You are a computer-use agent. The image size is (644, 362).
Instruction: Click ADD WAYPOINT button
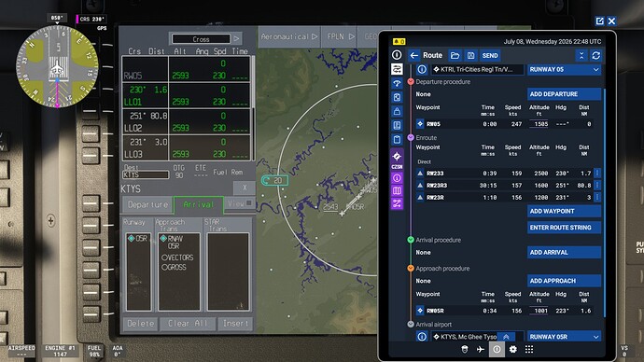pyautogui.click(x=564, y=211)
